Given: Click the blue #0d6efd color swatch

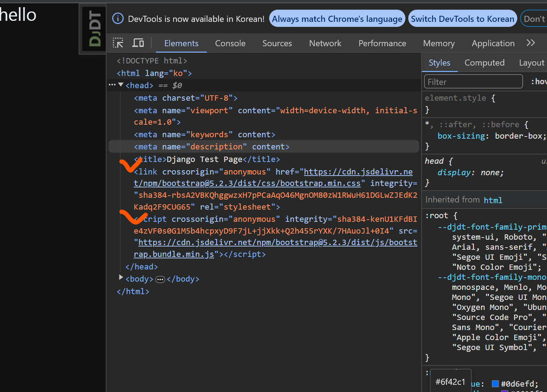Looking at the screenshot, I should (x=495, y=384).
